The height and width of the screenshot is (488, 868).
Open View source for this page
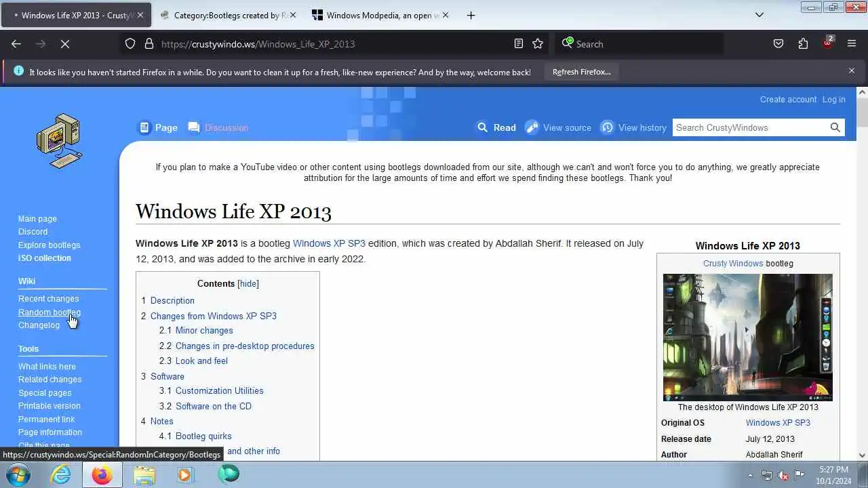(559, 127)
